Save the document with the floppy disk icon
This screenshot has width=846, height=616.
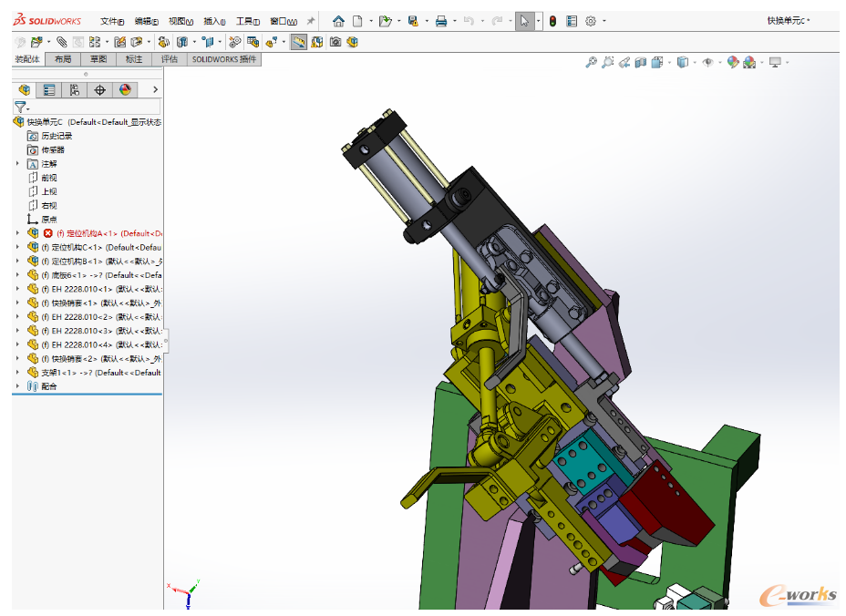click(413, 21)
